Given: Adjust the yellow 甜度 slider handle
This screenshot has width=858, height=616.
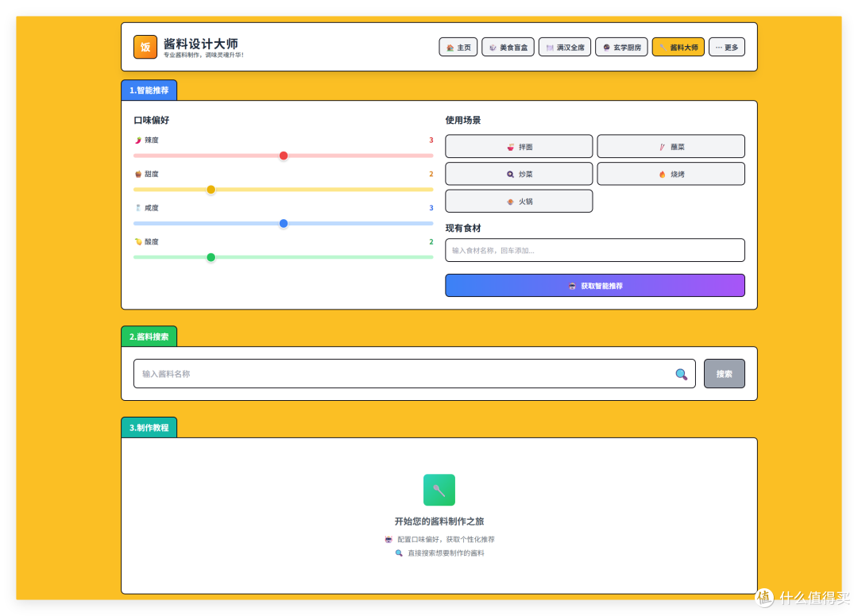Looking at the screenshot, I should tap(211, 190).
